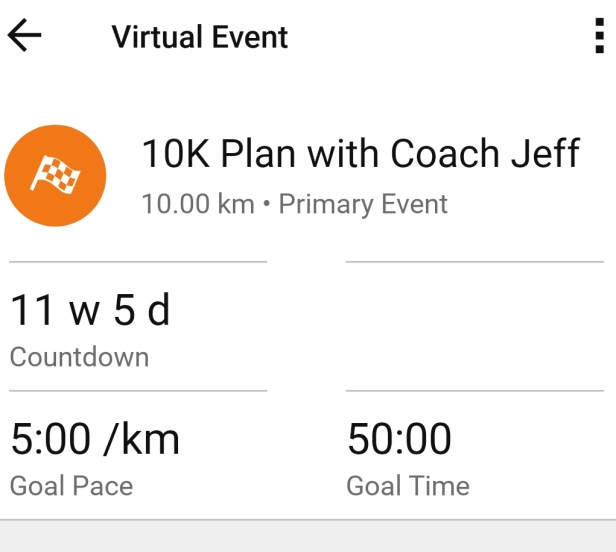
Task: Click the "10.00 km" distance text
Action: (x=197, y=205)
